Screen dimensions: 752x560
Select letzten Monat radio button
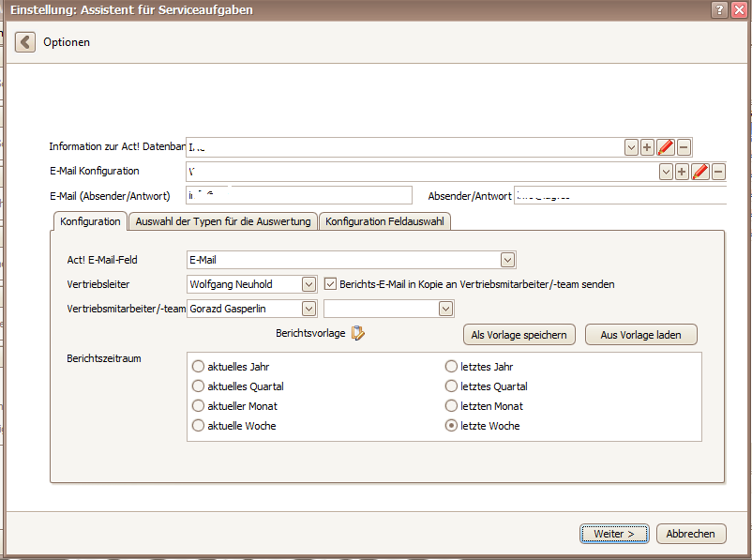coord(451,406)
